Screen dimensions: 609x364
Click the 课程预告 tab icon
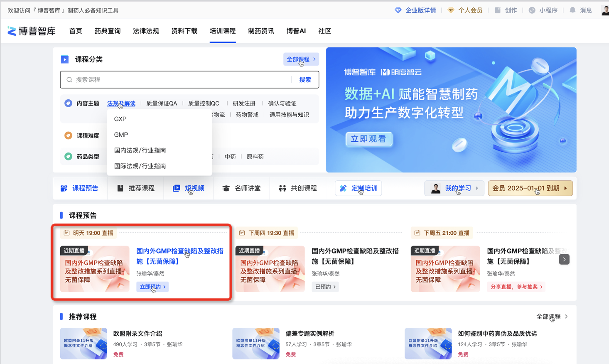click(64, 188)
